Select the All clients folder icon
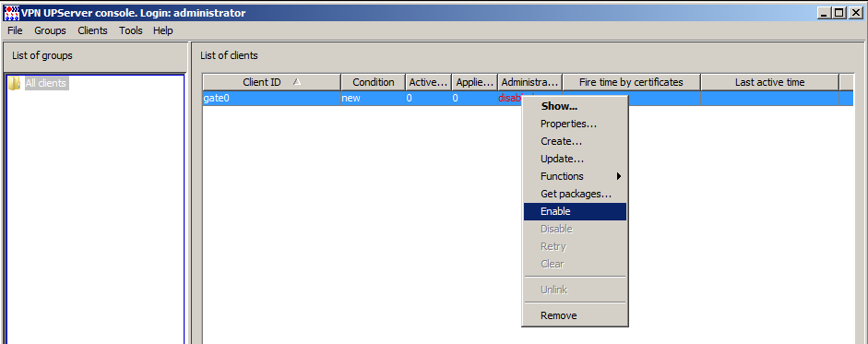This screenshot has height=344, width=868. tap(15, 84)
